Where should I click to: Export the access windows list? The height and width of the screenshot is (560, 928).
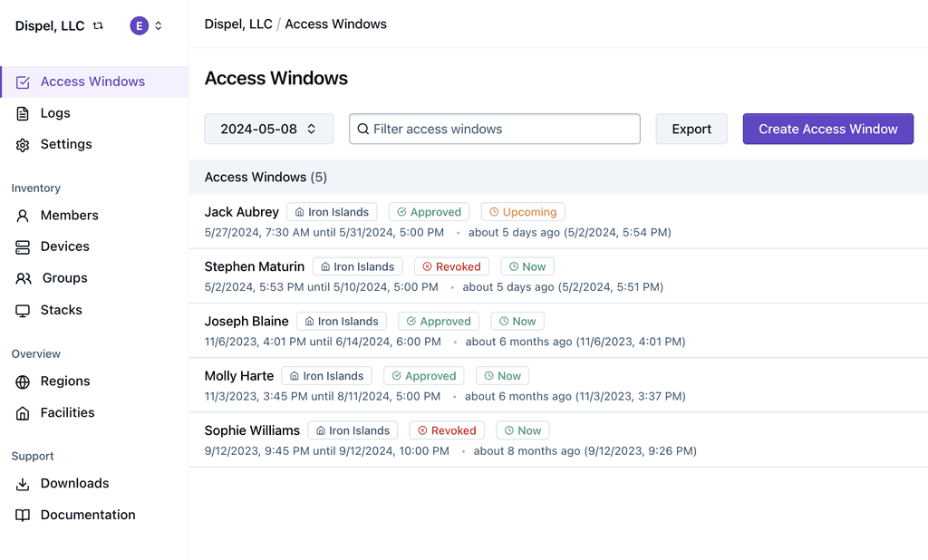691,129
